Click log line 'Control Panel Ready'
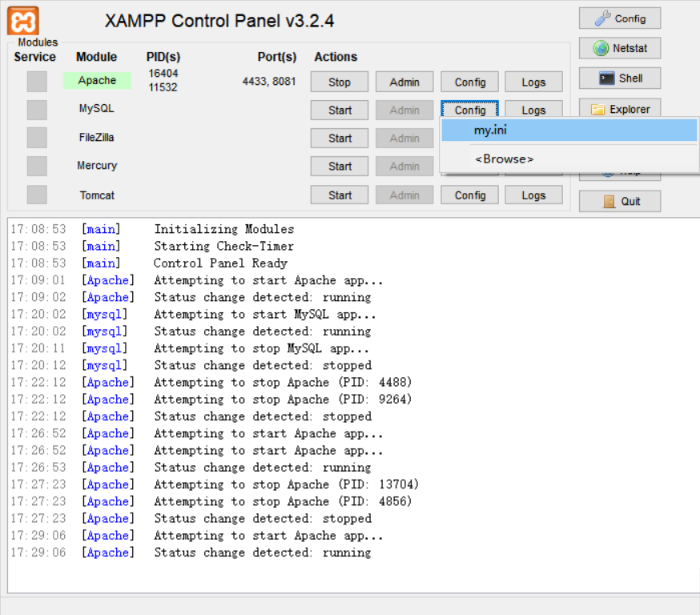Viewport: 700px width, 615px height. (x=220, y=263)
